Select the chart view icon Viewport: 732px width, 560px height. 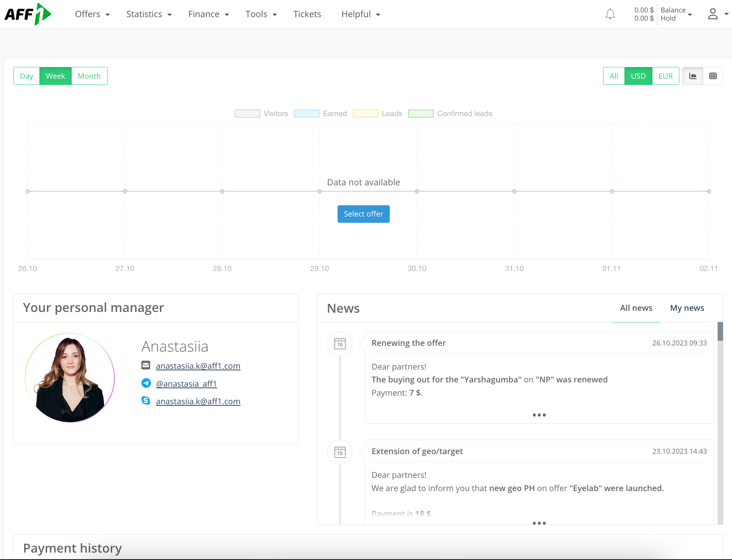[x=693, y=76]
